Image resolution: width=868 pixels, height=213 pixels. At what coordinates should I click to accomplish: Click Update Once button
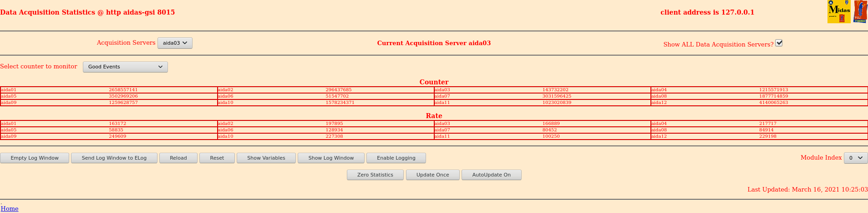point(432,175)
